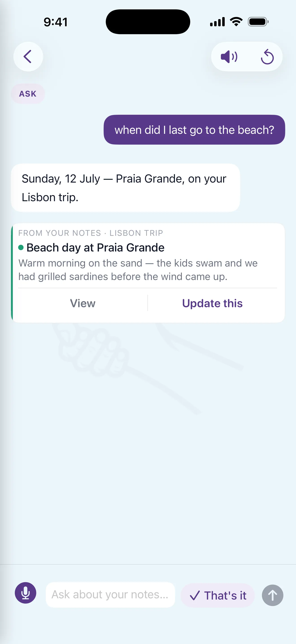296x644 pixels.
Task: Tap the 'Sunday, 12 July' answer bubble
Action: [126, 188]
